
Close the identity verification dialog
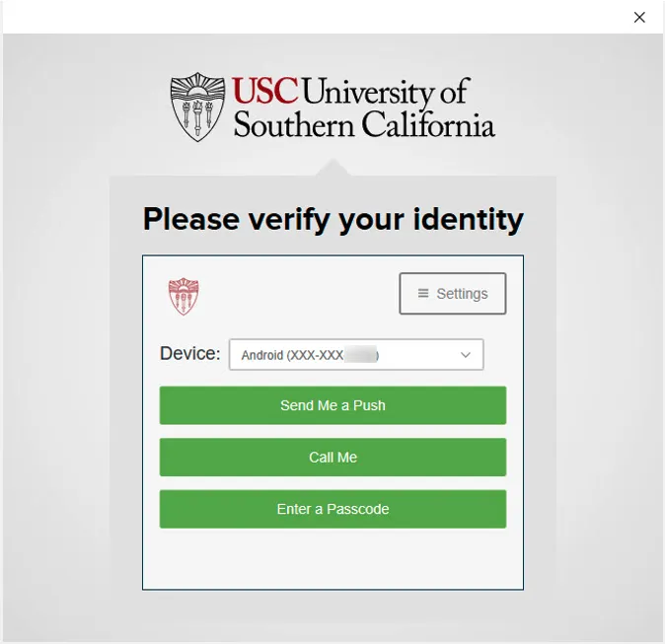(x=639, y=17)
